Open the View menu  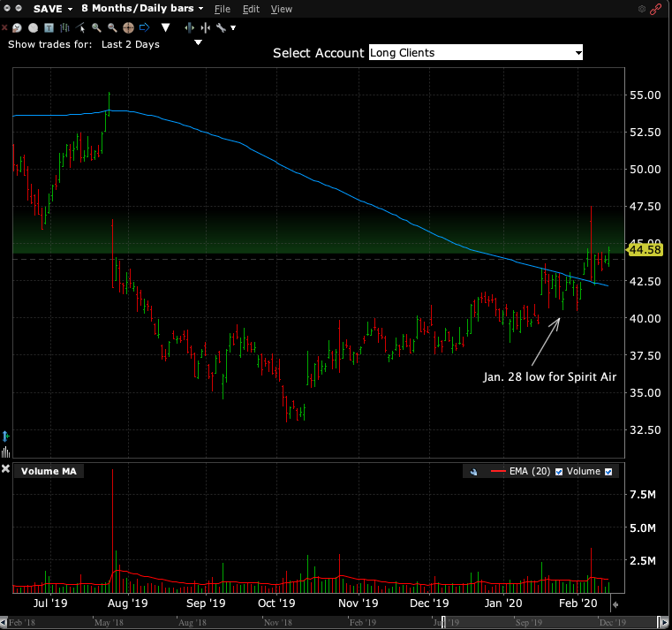click(281, 9)
